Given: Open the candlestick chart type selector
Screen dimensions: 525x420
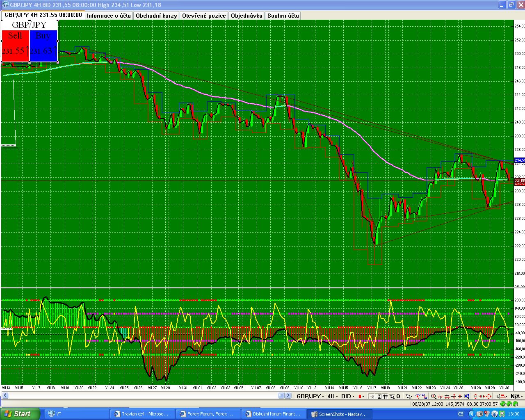Looking at the screenshot, I should coord(361,396).
